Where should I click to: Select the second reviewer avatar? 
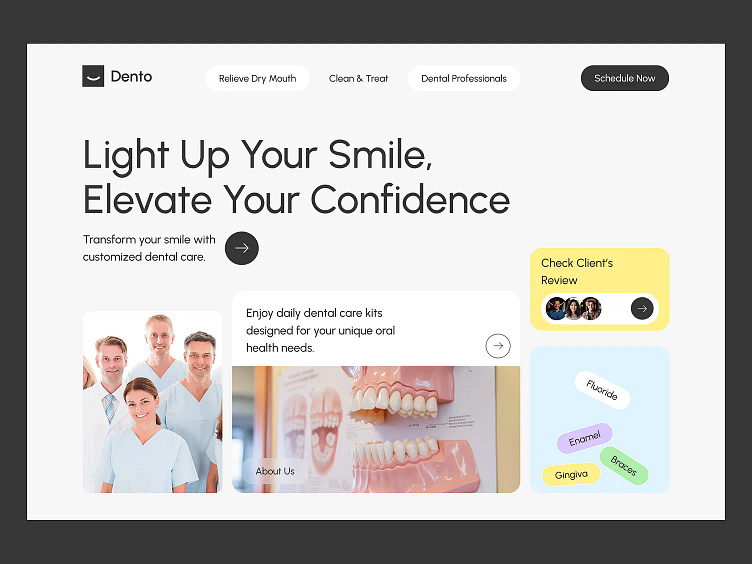(x=573, y=308)
